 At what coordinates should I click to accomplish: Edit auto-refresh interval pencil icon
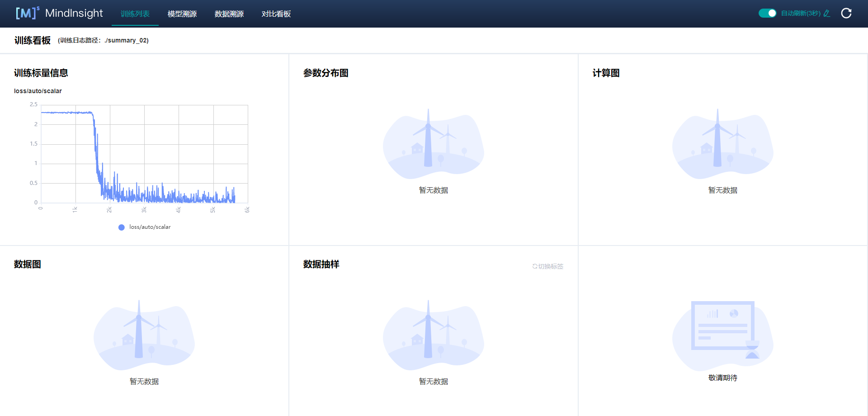click(827, 13)
